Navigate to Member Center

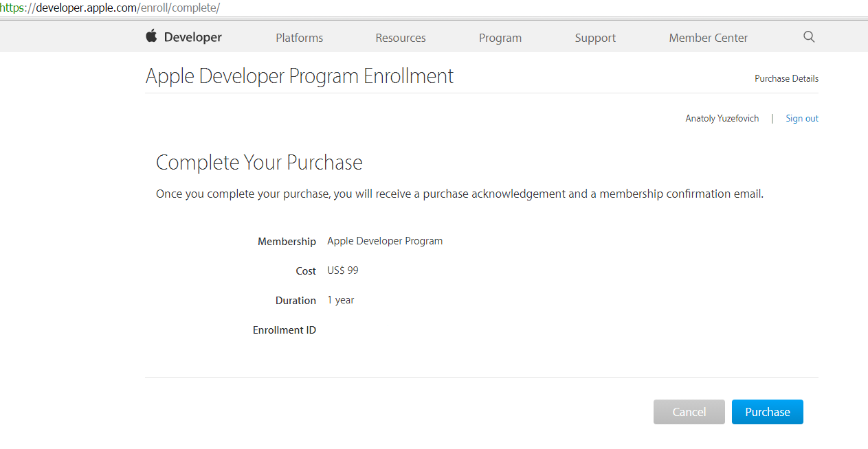pyautogui.click(x=708, y=38)
